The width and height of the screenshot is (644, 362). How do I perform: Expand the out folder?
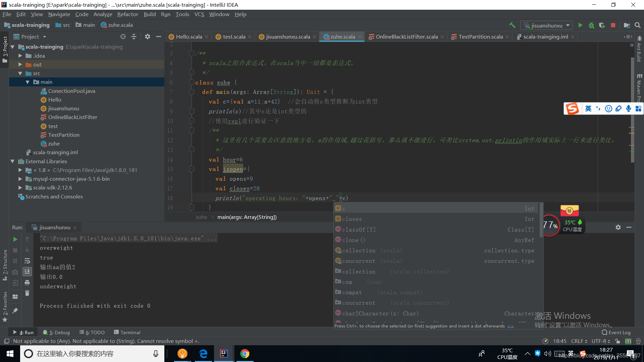pos(20,64)
